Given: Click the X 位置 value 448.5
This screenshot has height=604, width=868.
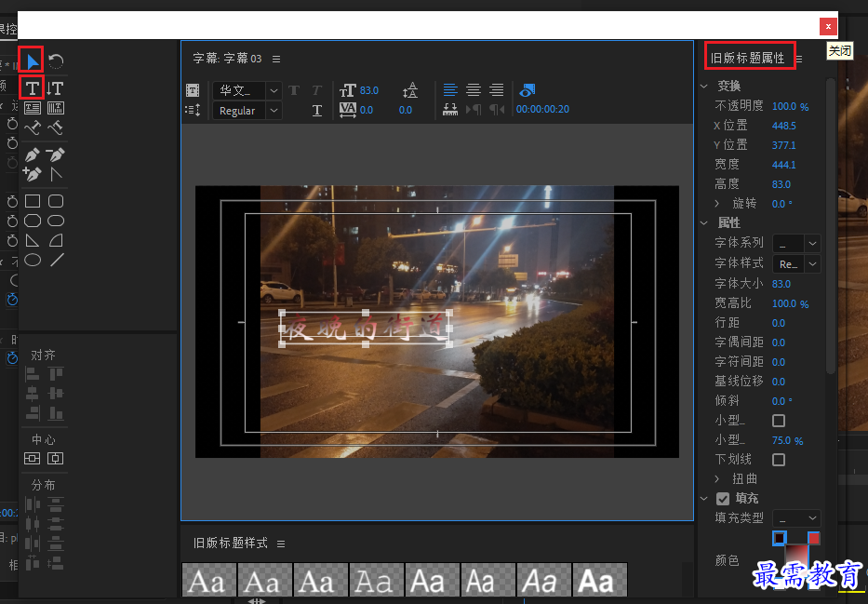Looking at the screenshot, I should coord(784,126).
